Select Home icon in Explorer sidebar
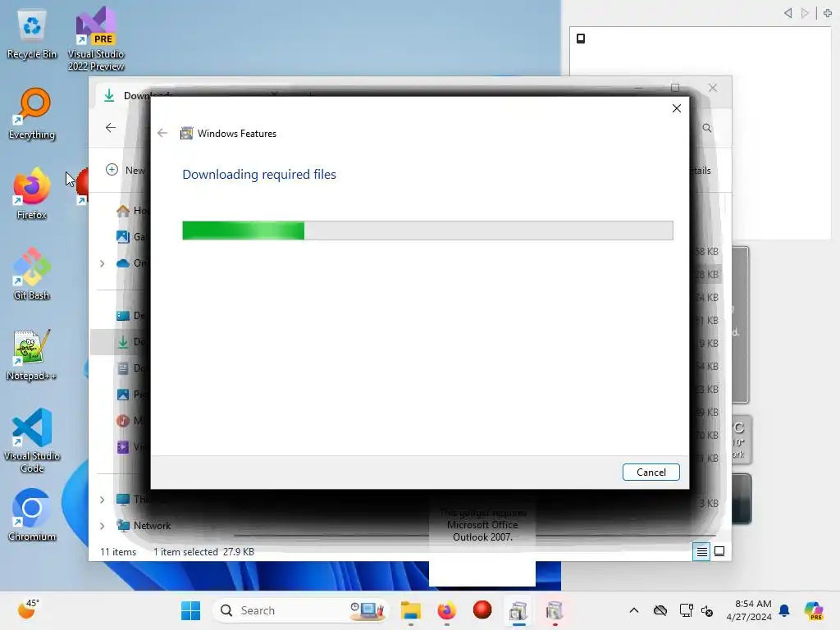 click(x=123, y=211)
